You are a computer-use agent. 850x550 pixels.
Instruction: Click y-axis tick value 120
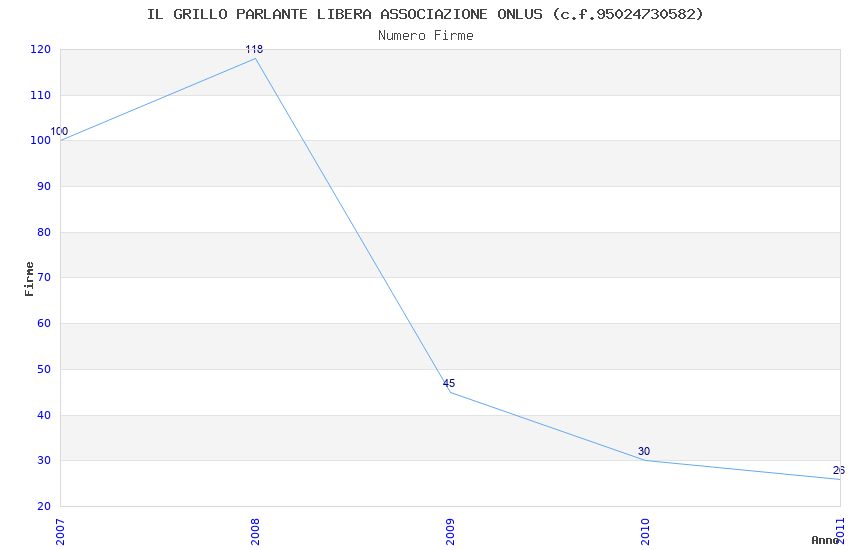tap(41, 49)
